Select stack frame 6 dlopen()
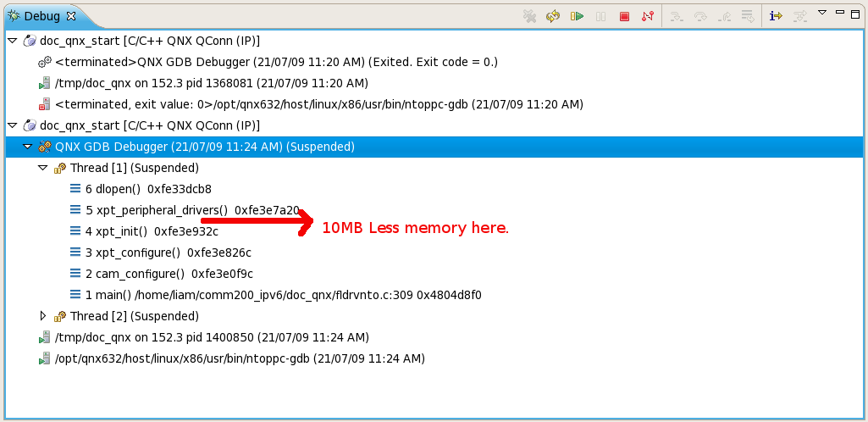Image resolution: width=868 pixels, height=422 pixels. (148, 189)
